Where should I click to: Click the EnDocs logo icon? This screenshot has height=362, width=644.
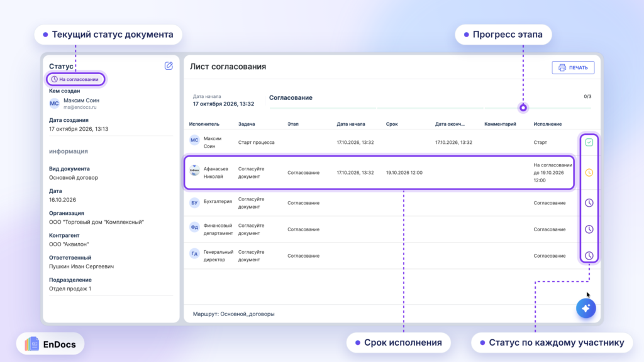[31, 344]
